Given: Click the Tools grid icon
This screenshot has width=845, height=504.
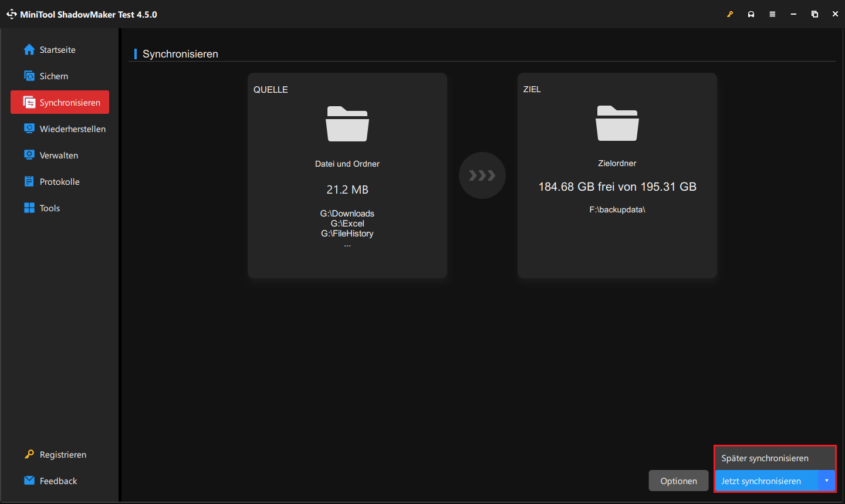Looking at the screenshot, I should (x=29, y=208).
